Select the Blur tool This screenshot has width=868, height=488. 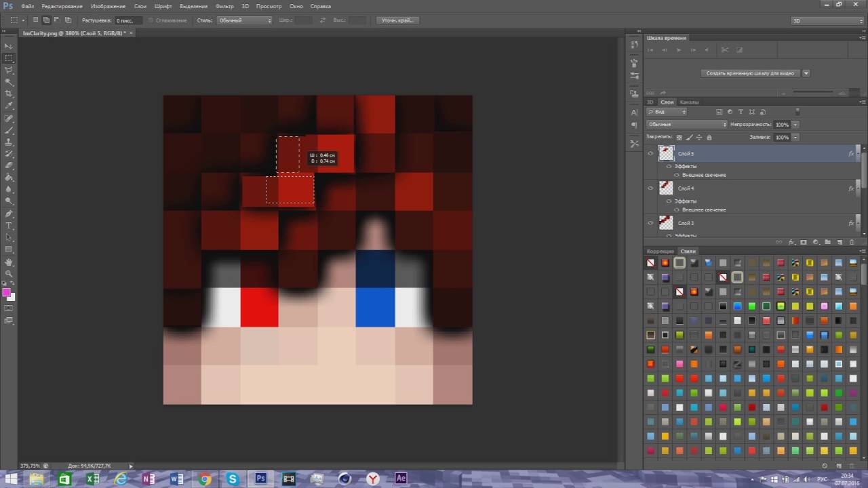(9, 189)
